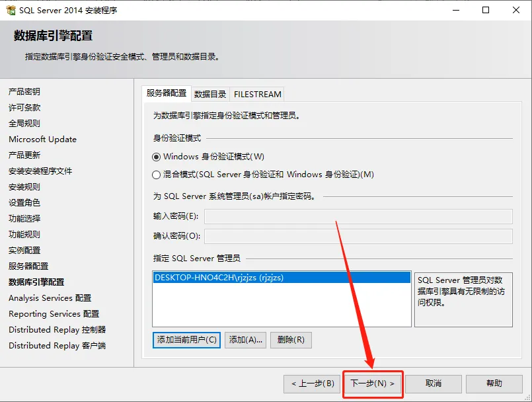The height and width of the screenshot is (402, 532).
Task: Select Mixed Mode authentication radio button
Action: tap(156, 175)
